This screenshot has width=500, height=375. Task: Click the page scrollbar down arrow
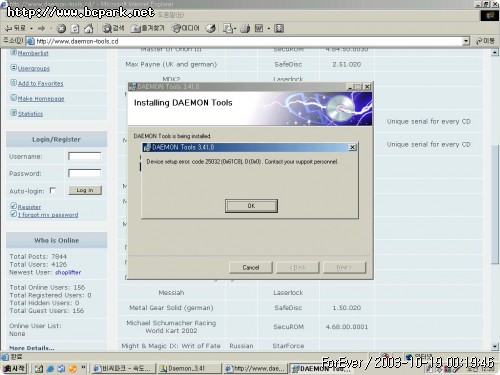coord(495,347)
